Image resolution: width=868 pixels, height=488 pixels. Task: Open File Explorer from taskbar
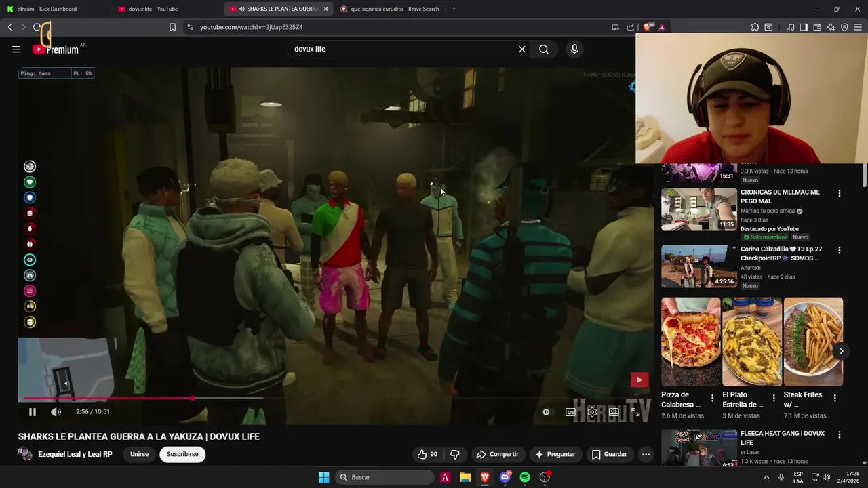tap(465, 477)
